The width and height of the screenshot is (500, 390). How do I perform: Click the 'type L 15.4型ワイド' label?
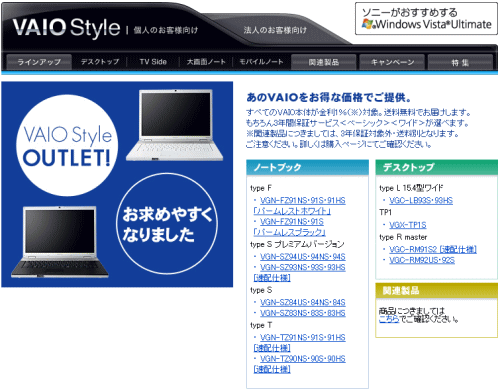[x=411, y=188]
